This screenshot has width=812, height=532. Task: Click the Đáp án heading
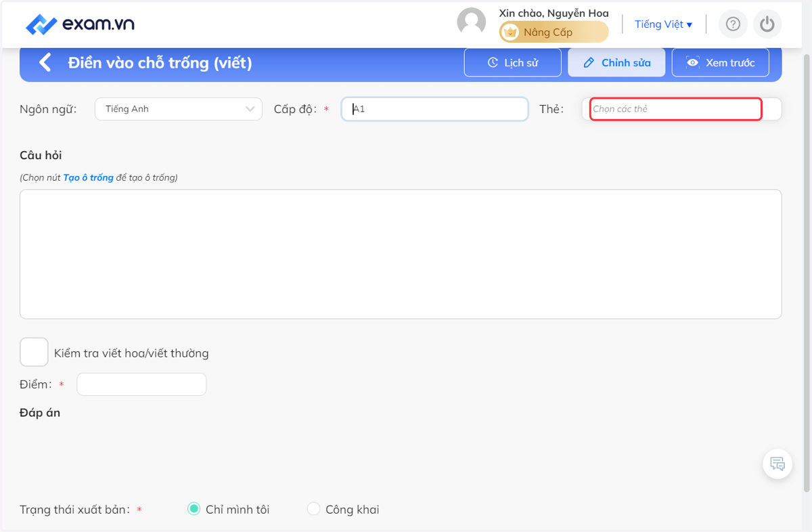tap(40, 412)
